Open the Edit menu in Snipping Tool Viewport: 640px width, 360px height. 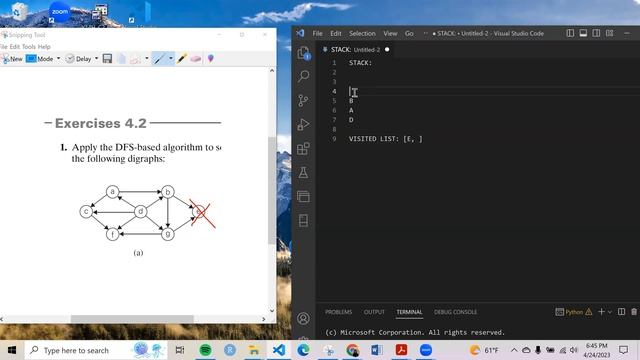[x=15, y=47]
